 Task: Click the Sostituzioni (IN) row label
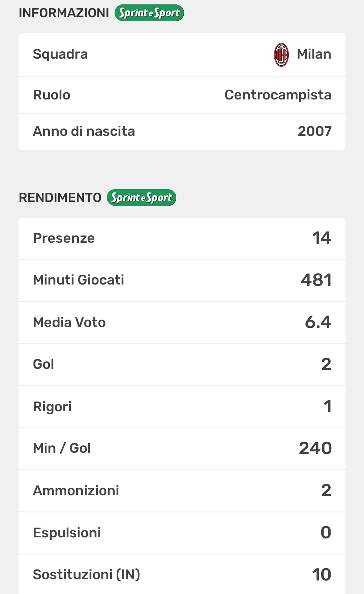tap(86, 574)
